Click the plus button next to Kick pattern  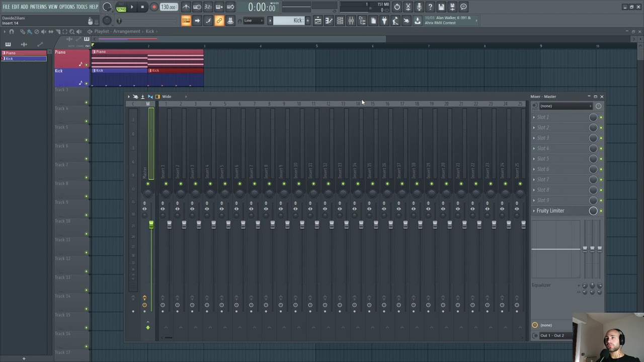coord(307,21)
